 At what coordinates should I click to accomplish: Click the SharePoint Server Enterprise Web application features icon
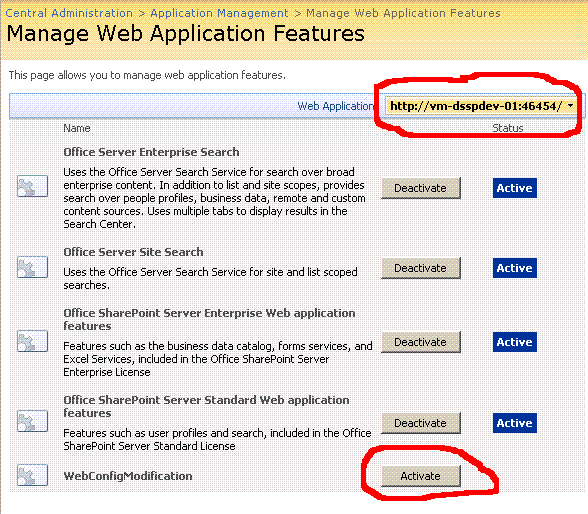tap(32, 341)
